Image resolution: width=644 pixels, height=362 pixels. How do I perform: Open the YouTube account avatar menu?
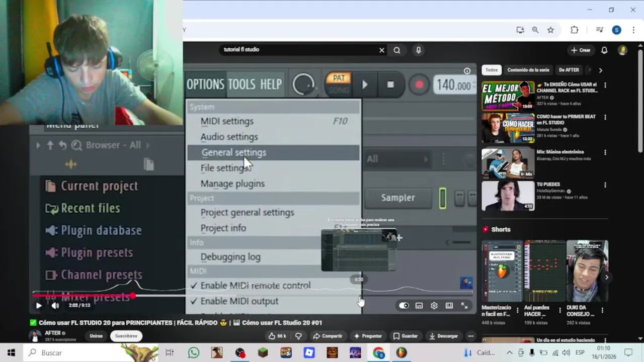(623, 50)
